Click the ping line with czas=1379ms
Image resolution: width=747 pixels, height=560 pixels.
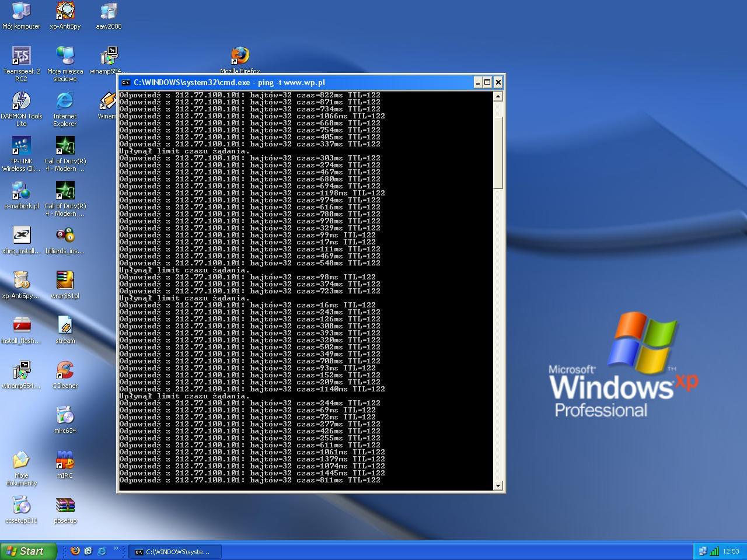252,459
